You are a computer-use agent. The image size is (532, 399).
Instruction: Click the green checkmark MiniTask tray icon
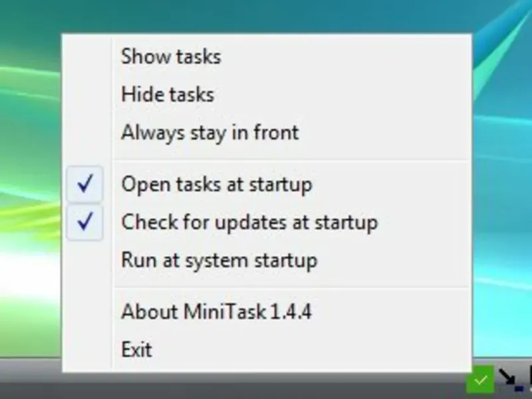tap(481, 380)
